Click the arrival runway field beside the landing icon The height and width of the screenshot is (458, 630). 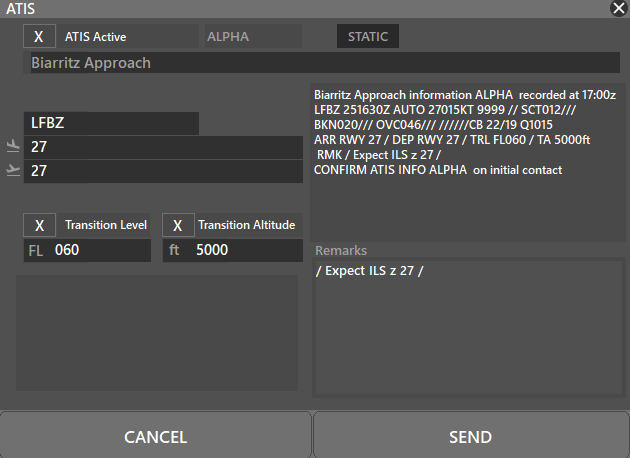[163, 147]
